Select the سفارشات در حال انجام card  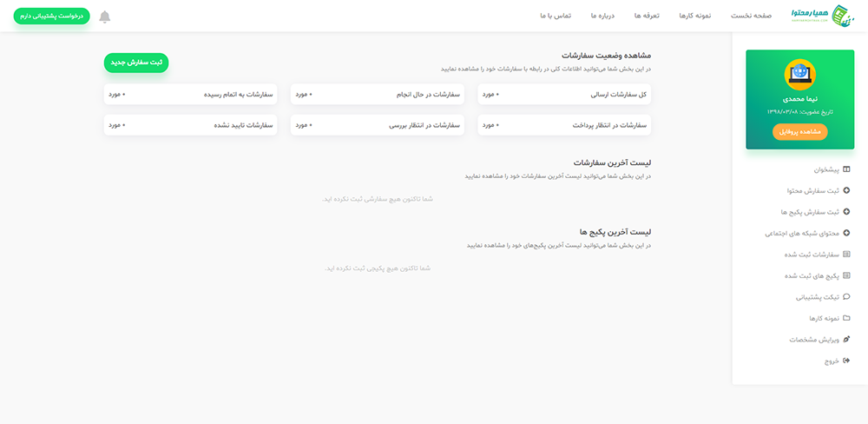[377, 94]
